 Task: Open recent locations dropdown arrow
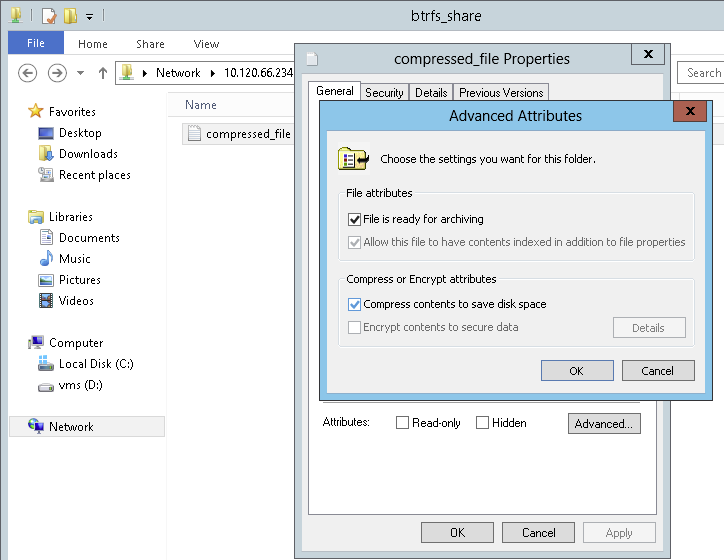81,73
